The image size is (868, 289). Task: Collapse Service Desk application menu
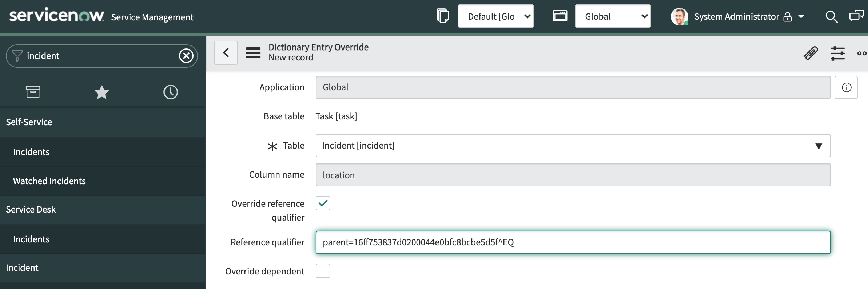[x=103, y=209]
